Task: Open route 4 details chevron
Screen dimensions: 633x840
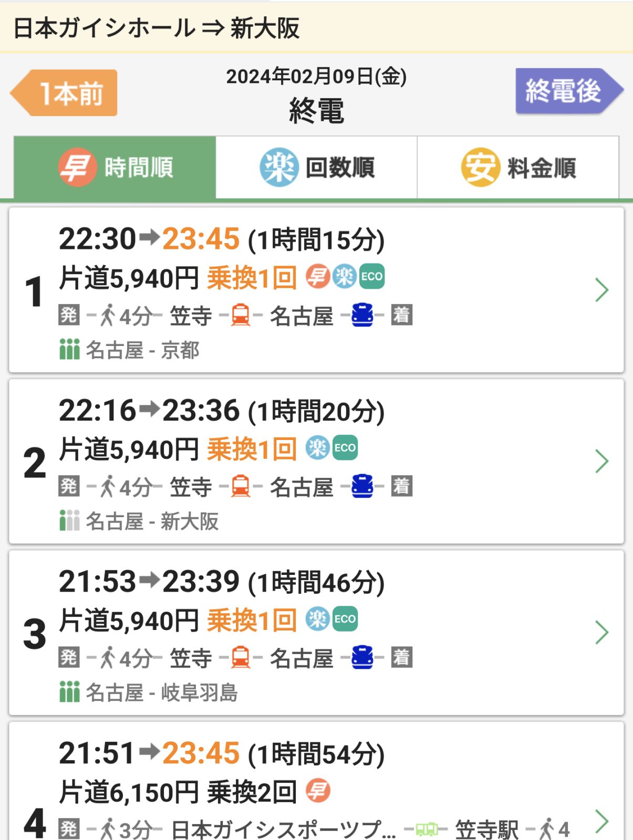Action: 602,821
